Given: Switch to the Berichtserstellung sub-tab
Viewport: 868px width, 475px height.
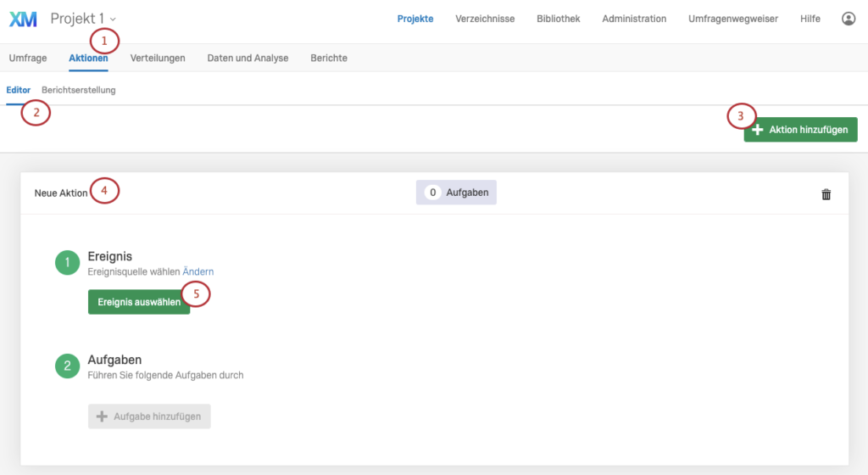Looking at the screenshot, I should (79, 90).
